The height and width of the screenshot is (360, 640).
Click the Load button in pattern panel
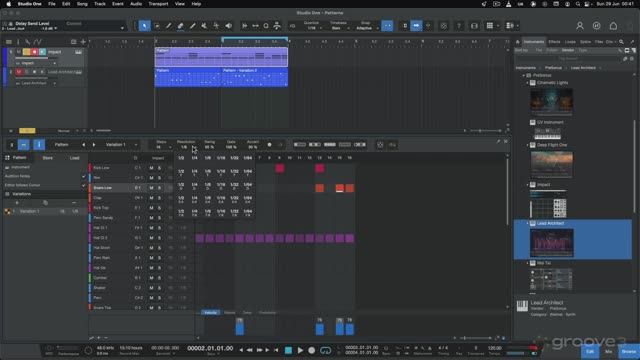[x=74, y=158]
